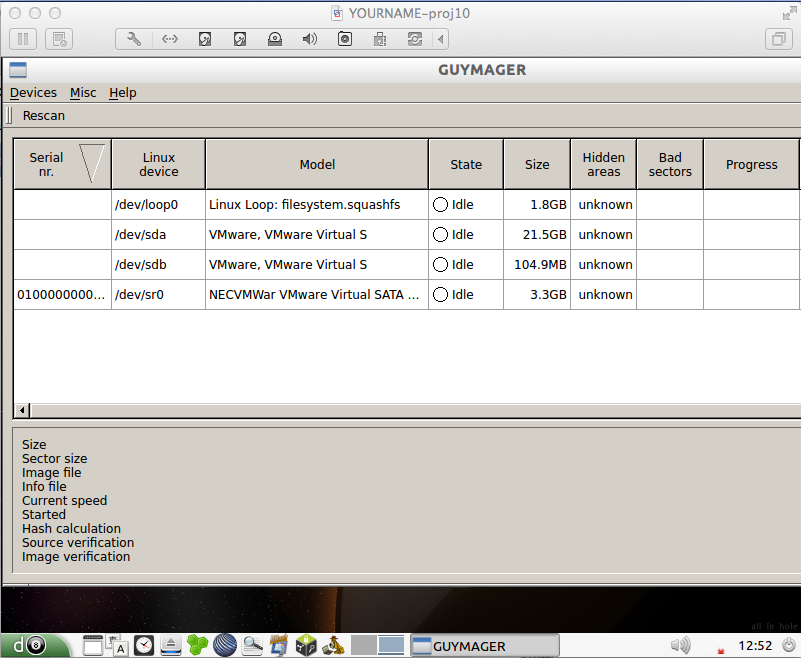
Task: Sort by Size column header
Action: tap(537, 164)
